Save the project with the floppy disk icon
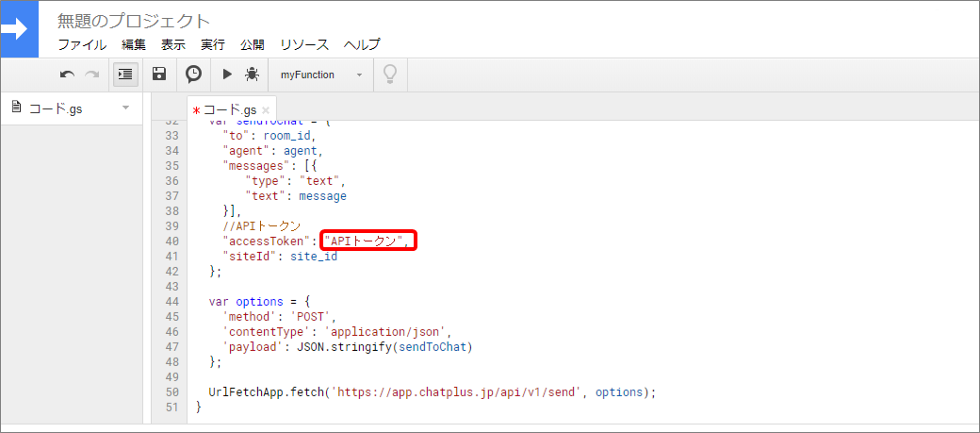This screenshot has width=980, height=433. point(159,74)
